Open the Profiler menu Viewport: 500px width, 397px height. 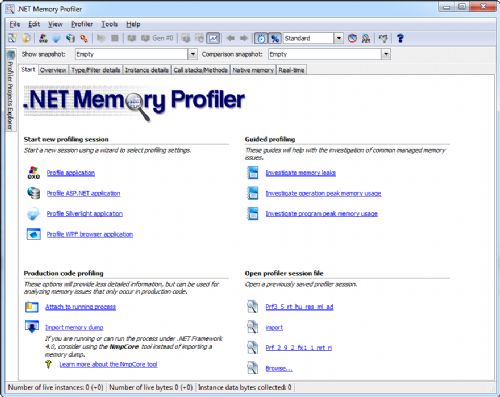coord(82,24)
